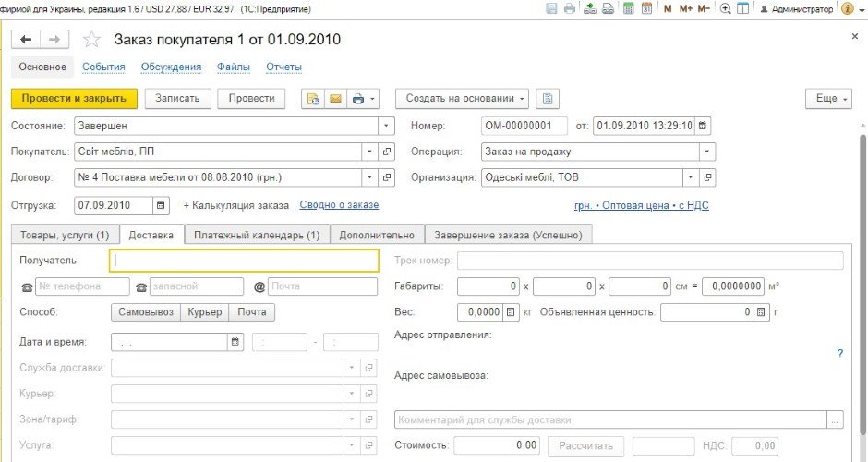Open the orange info icon
Viewport: 868px width, 462px height.
847,9
